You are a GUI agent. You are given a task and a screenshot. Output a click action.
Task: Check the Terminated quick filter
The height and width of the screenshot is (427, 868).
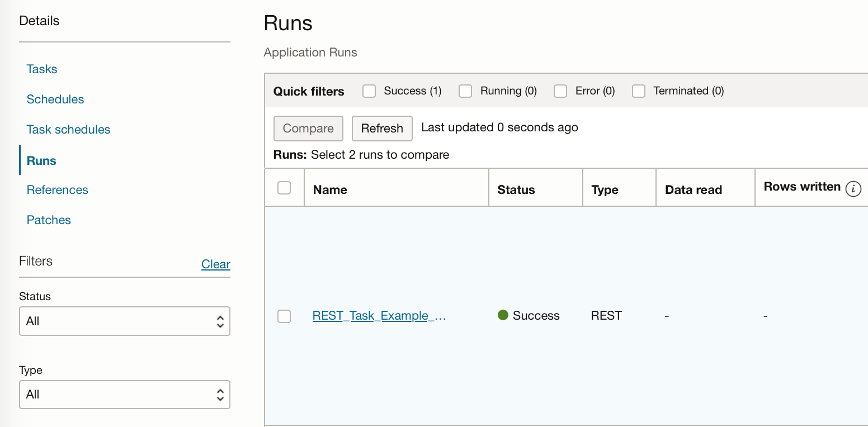639,91
